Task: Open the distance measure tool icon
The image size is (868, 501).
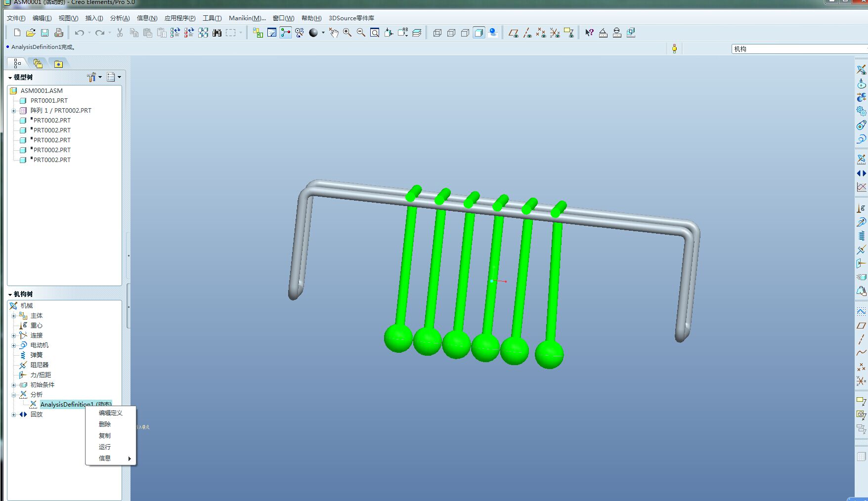Action: click(x=603, y=33)
